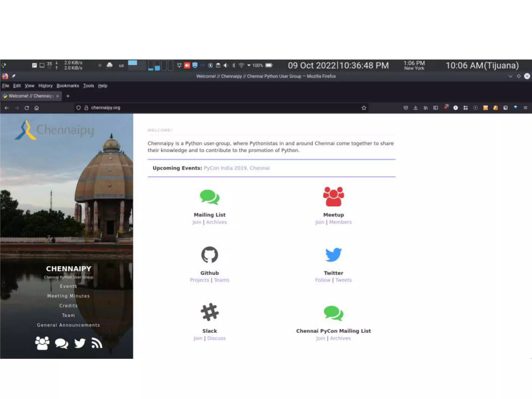Click the Firefox reload page button
This screenshot has height=399, width=532.
[x=26, y=108]
